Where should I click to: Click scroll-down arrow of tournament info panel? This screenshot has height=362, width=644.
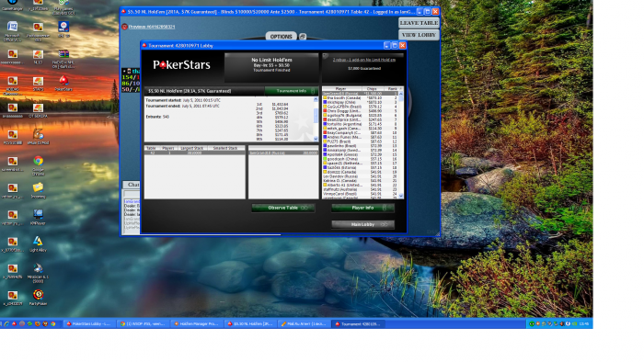point(316,140)
